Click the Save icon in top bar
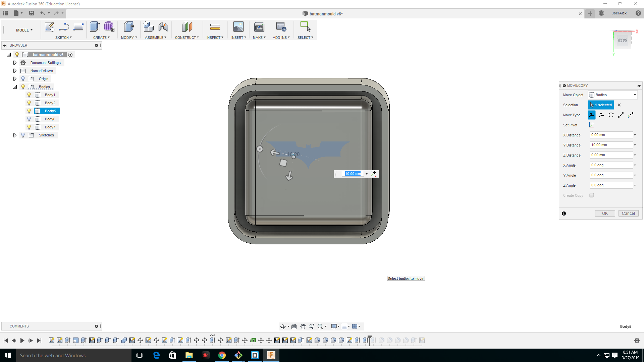The image size is (644, 362). pyautogui.click(x=32, y=13)
